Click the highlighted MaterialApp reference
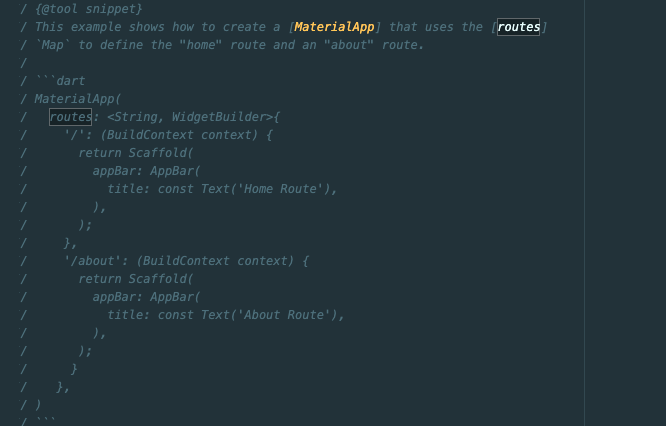 click(334, 27)
